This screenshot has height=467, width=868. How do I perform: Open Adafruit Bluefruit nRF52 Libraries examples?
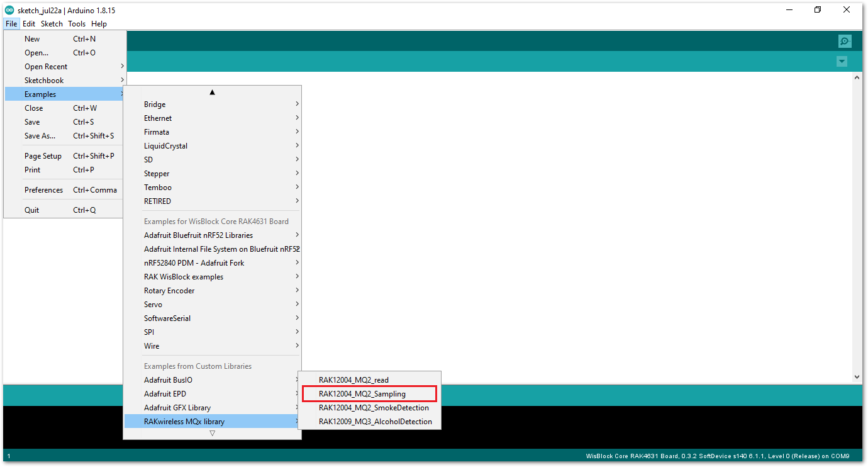[213, 235]
